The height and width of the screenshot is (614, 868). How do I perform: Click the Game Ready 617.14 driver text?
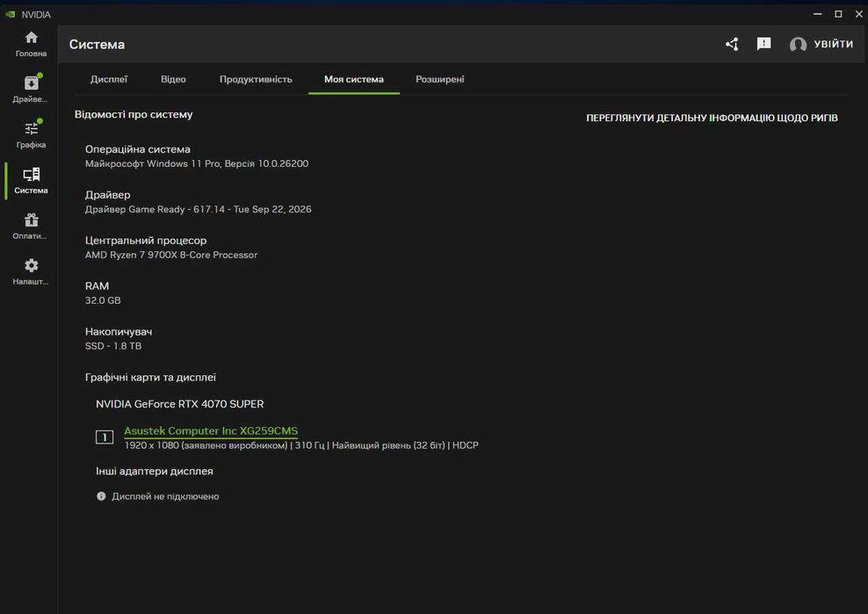click(x=199, y=209)
